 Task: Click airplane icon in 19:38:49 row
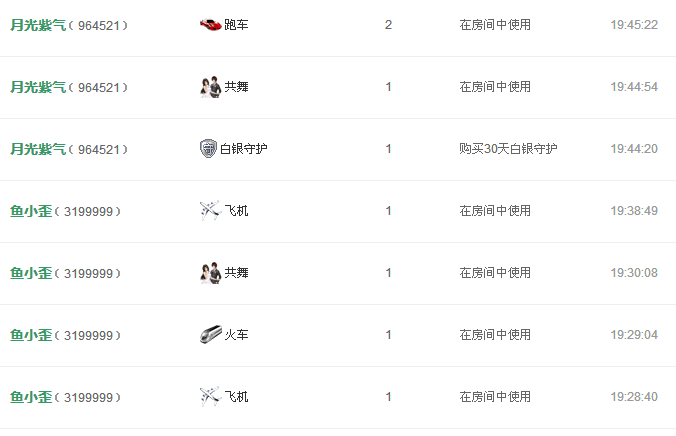tap(210, 211)
